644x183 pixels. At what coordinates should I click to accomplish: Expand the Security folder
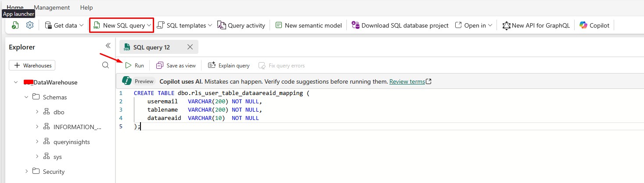[x=26, y=172]
